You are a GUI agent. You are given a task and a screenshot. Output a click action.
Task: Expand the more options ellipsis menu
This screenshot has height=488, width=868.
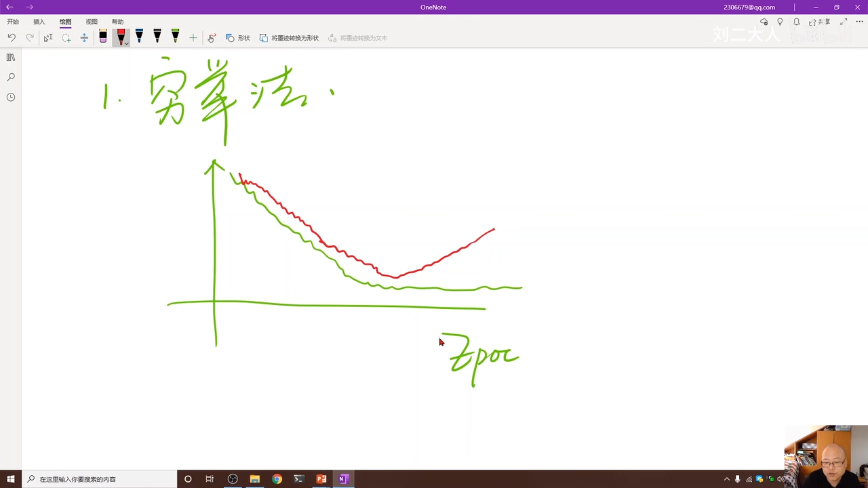tap(859, 22)
